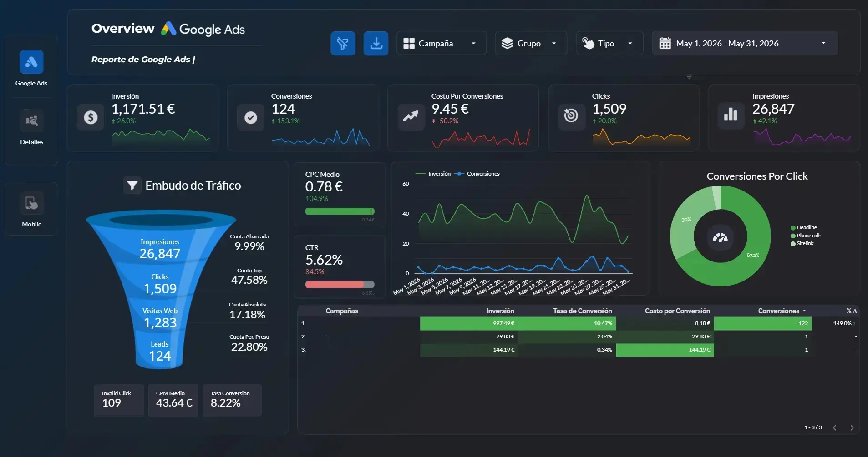Open the May 1 - May 31, 2026 date selector
Image resolution: width=868 pixels, height=457 pixels.
(x=745, y=43)
